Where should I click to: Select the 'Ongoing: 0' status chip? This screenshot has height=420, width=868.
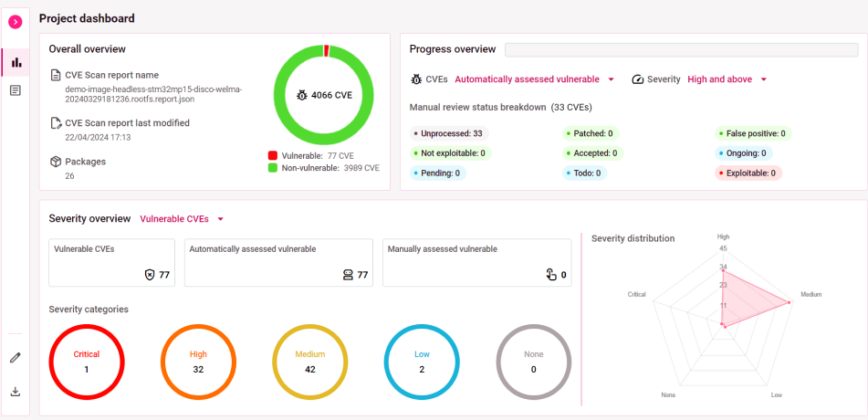tap(744, 152)
